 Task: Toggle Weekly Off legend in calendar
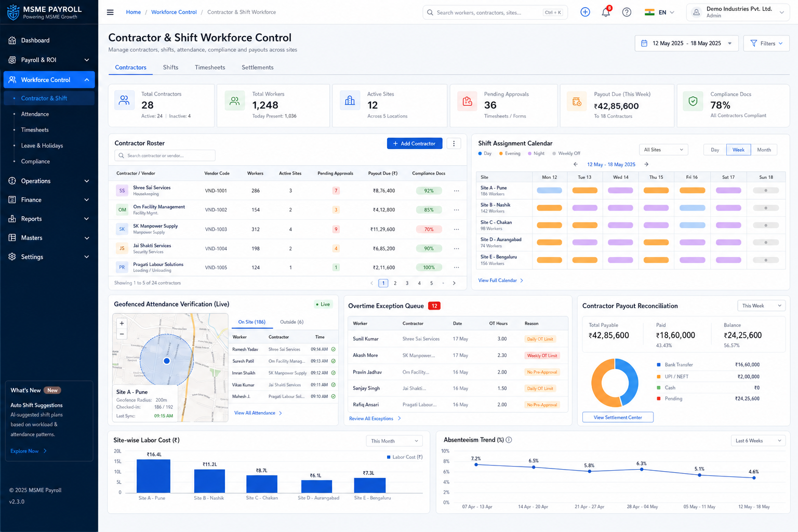[566, 154]
